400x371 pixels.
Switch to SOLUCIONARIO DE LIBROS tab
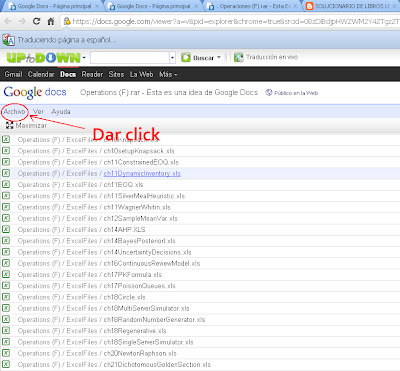352,6
